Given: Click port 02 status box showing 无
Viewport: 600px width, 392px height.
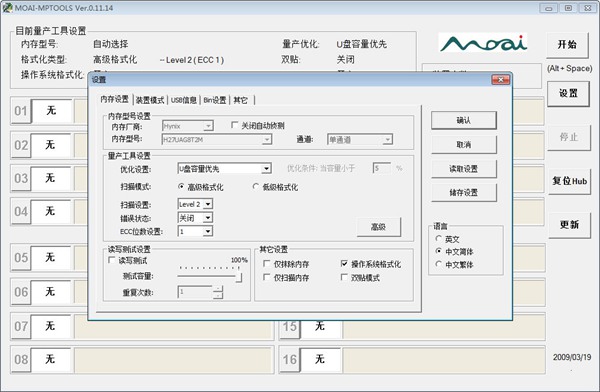Looking at the screenshot, I should click(x=51, y=145).
